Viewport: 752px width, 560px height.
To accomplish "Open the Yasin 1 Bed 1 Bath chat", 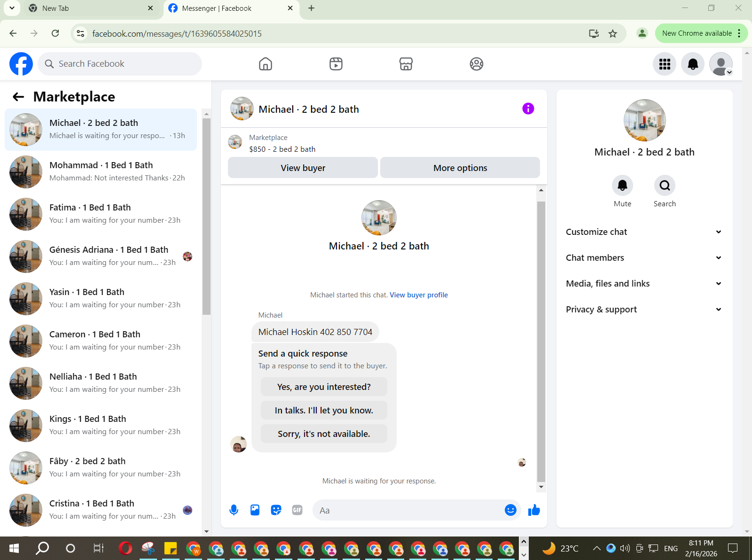I will coord(101,299).
